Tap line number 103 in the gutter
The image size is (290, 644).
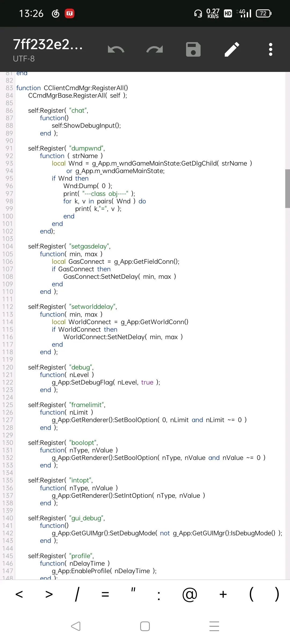pos(8,239)
